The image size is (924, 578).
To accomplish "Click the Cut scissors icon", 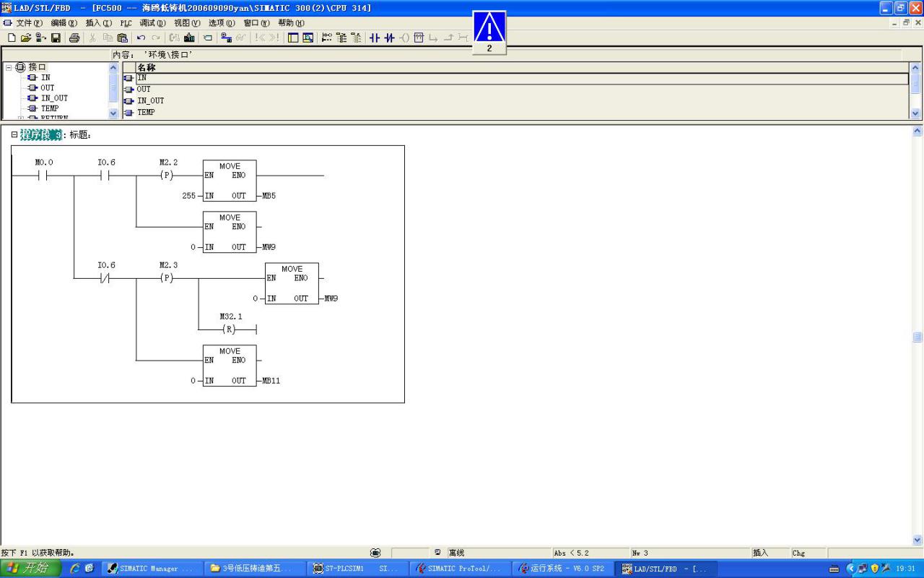I will click(x=92, y=38).
